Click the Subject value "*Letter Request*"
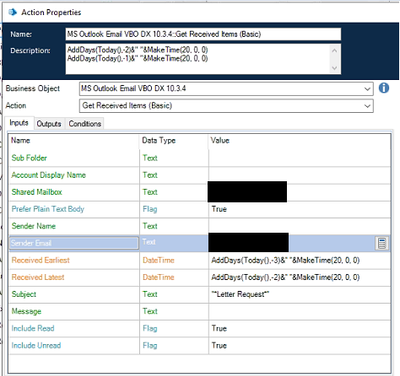Image resolution: width=400 pixels, height=376 pixels. point(240,294)
